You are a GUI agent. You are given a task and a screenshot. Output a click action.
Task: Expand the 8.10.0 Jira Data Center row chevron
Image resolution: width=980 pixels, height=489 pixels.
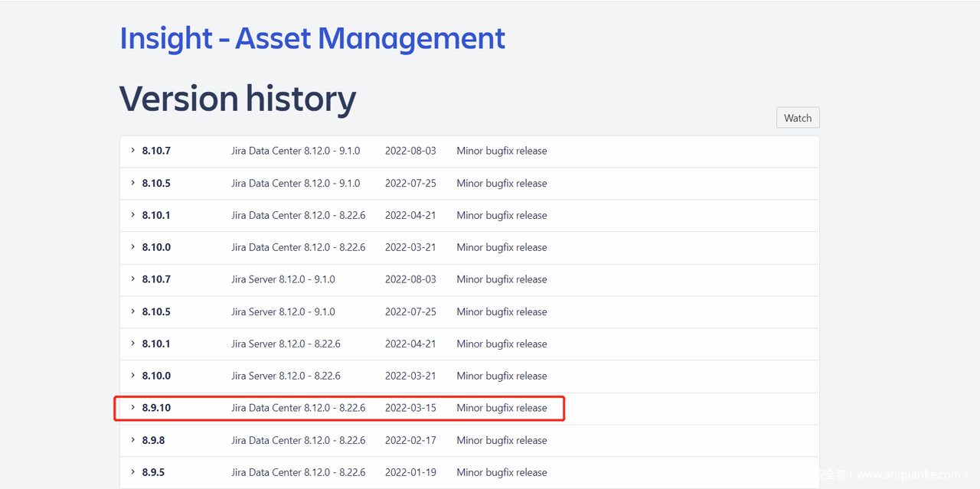point(132,247)
